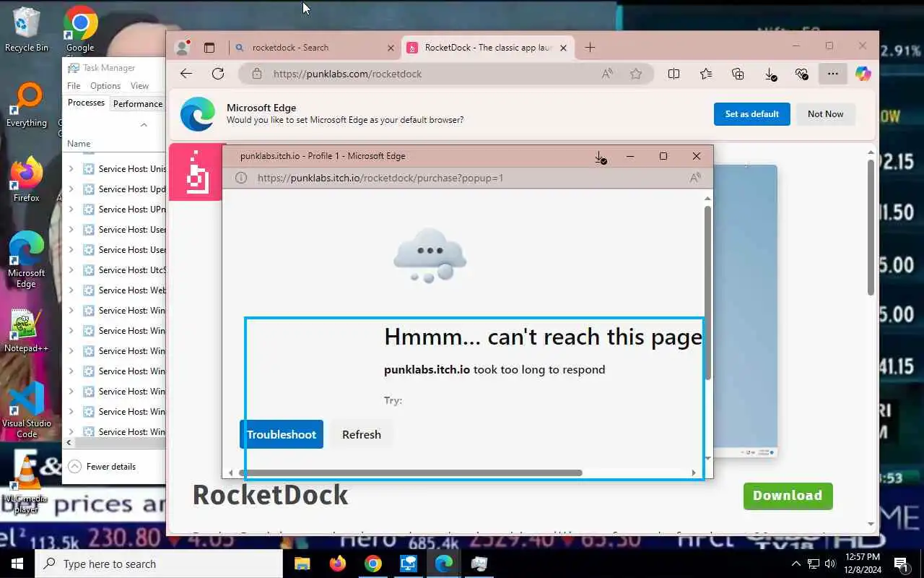Open Visual Studio Code desktop shortcut
The height and width of the screenshot is (578, 924).
pos(27,410)
